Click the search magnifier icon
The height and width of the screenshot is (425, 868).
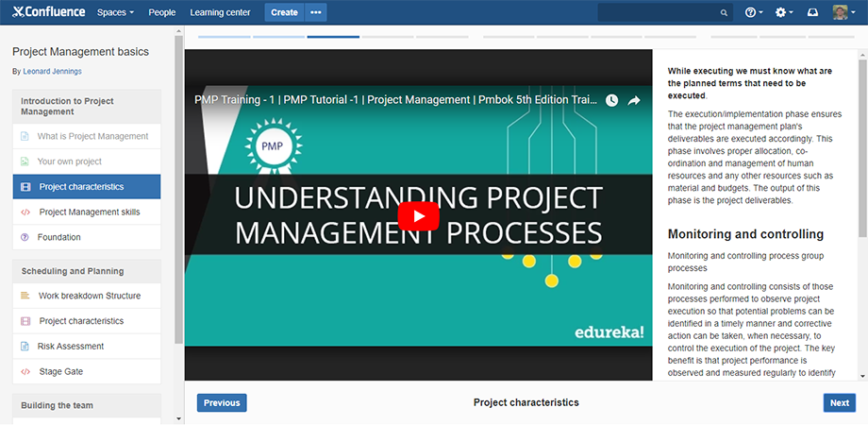pos(724,12)
